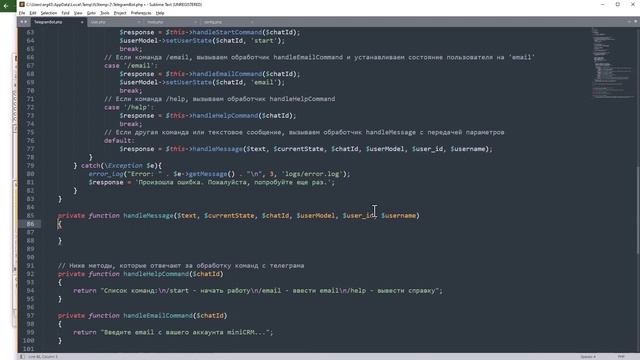This screenshot has height=360, width=640.
Task: Click the return string on line 94
Action: [x=271, y=291]
